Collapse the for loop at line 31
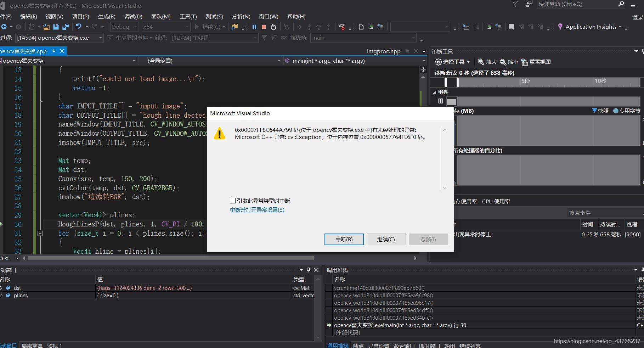Screen dimensions: 644x348 click(x=40, y=233)
